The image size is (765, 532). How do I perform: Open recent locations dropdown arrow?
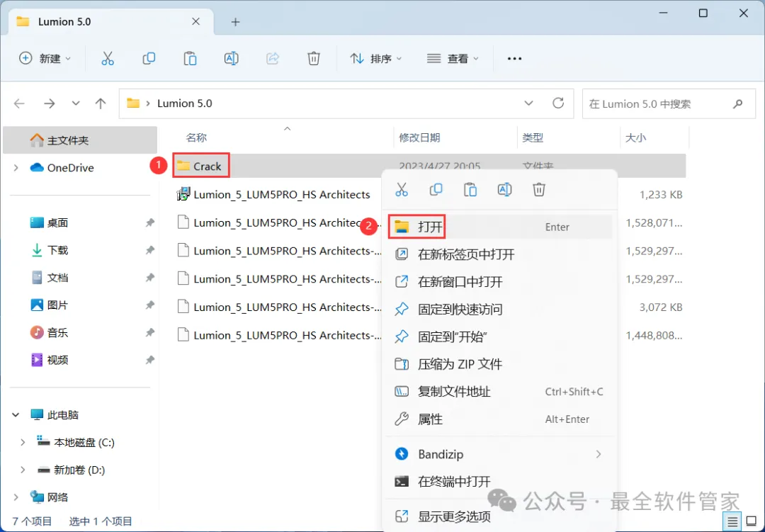[76, 103]
